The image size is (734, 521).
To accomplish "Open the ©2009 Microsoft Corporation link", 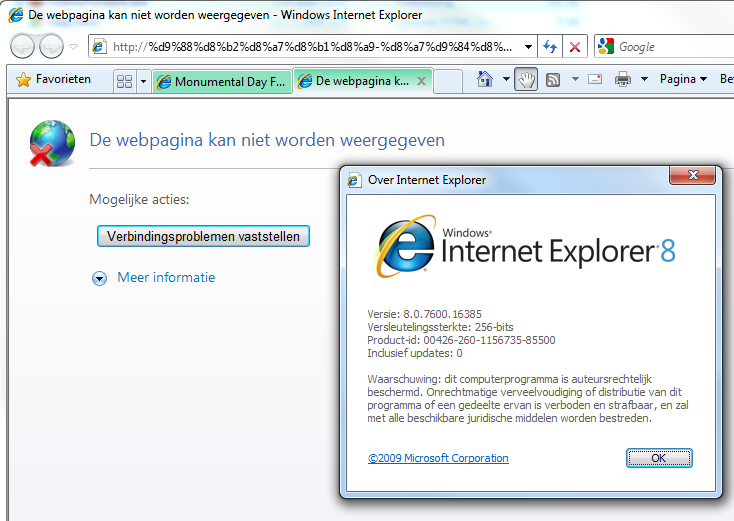I will click(438, 458).
